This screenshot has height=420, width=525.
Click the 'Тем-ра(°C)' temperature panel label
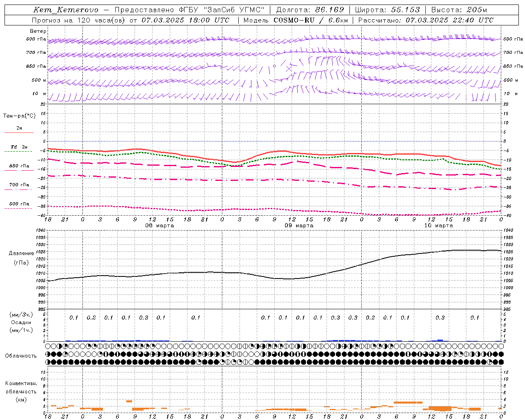19,116
